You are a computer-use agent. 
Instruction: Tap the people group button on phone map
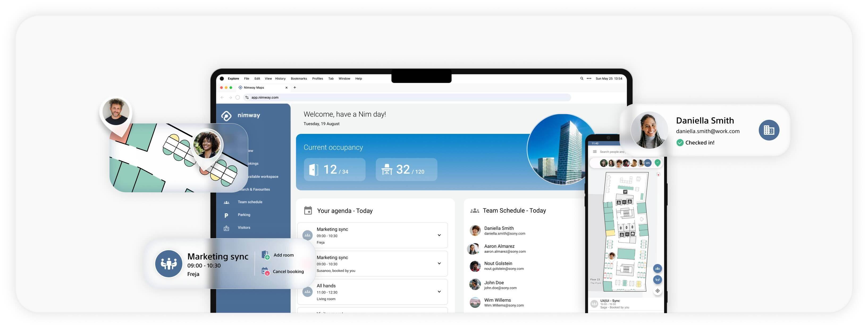tap(658, 269)
